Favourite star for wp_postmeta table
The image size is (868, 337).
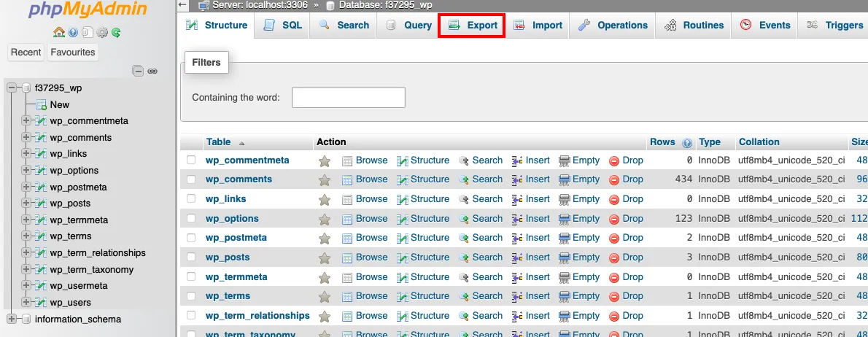click(325, 239)
